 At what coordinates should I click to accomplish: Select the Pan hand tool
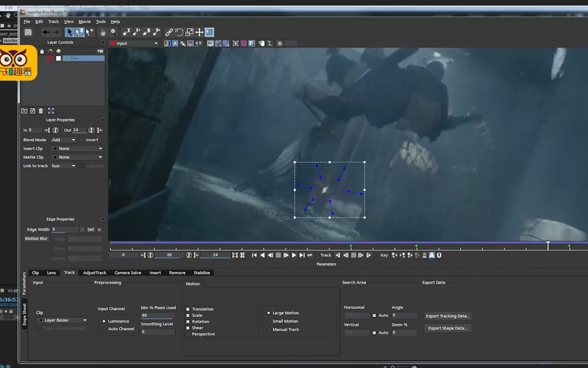tap(102, 32)
